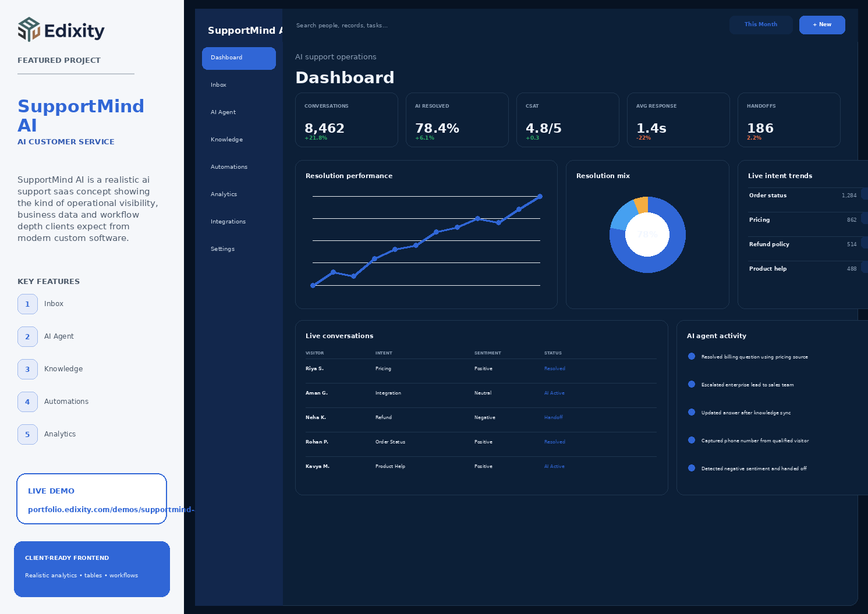The height and width of the screenshot is (614, 868).
Task: Click bullet beside 'Detected negative sentiment' activity
Action: tap(692, 468)
